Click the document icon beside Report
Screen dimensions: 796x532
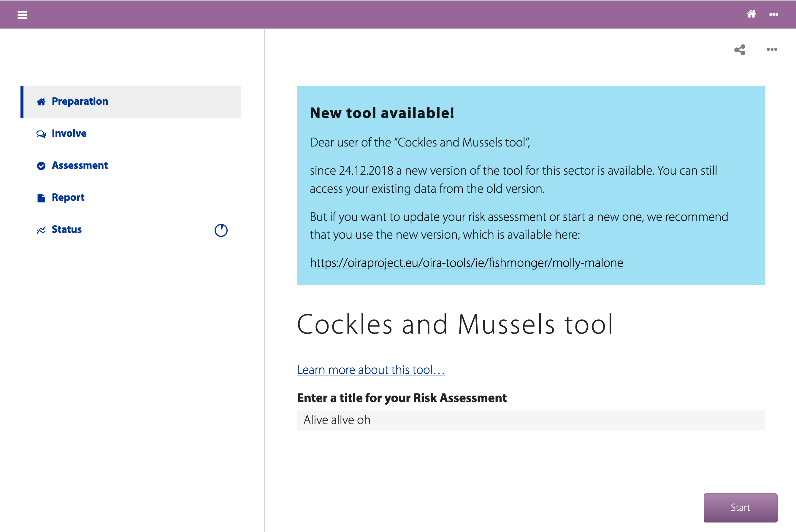pos(41,198)
